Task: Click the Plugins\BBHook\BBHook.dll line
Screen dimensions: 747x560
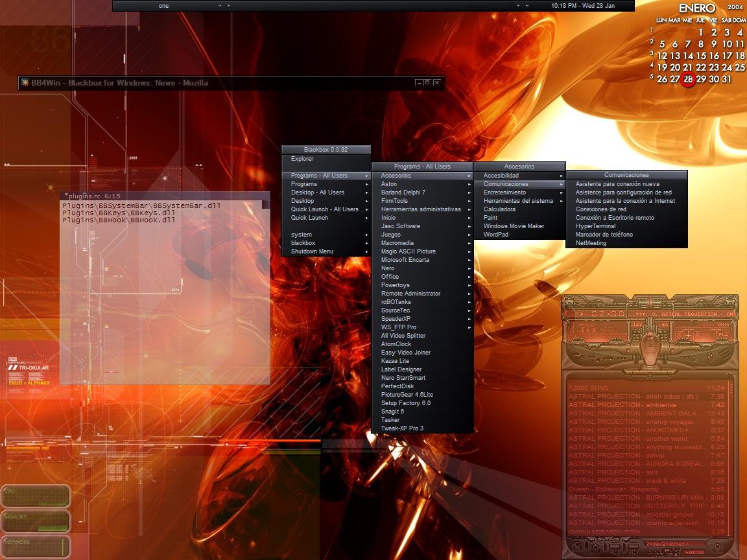Action: [119, 220]
